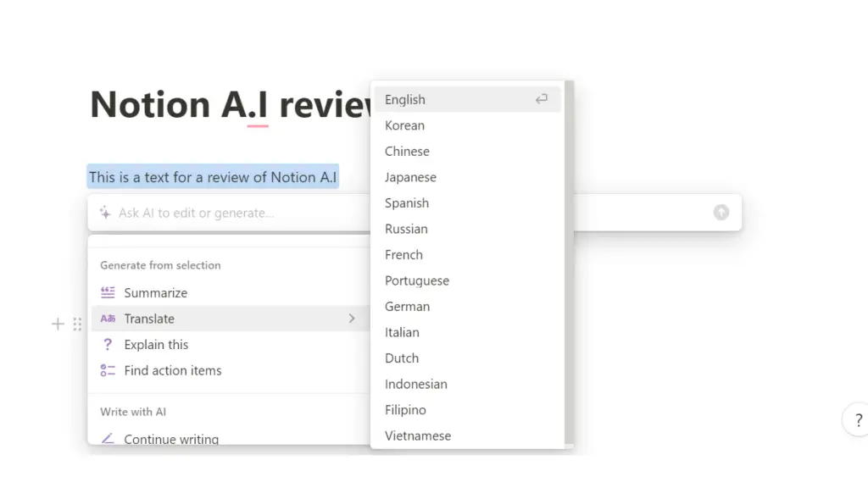Click the highlighted text 'This is a text for a review'
This screenshot has width=868, height=488.
click(213, 176)
